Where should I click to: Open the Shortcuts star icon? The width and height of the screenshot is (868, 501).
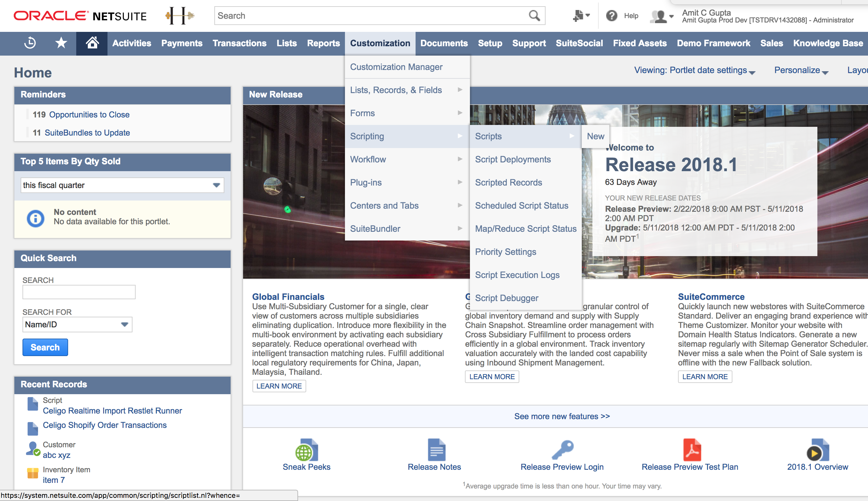coord(61,43)
